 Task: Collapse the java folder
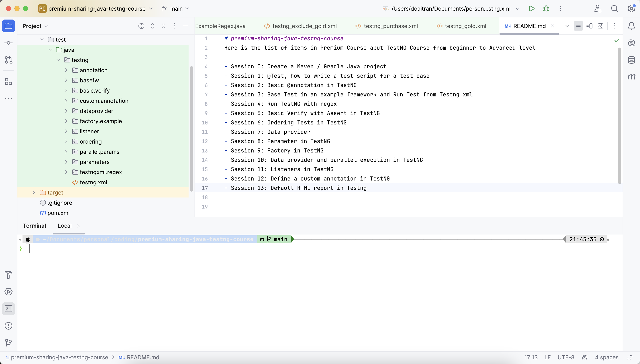click(50, 50)
